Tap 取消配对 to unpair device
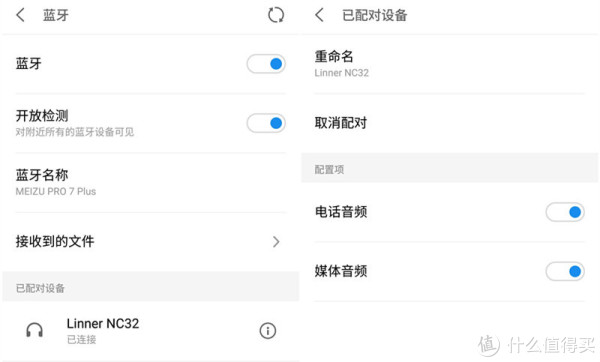The width and height of the screenshot is (600, 362). (450, 123)
